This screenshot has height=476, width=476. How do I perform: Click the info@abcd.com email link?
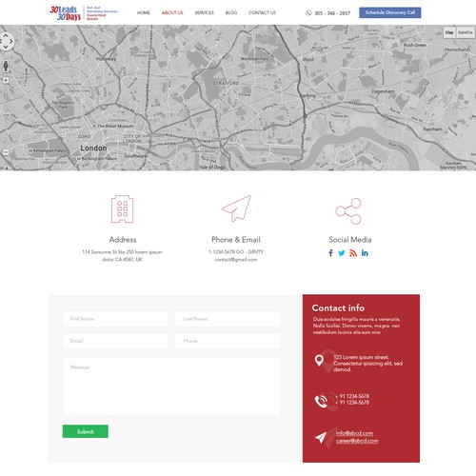[x=354, y=433]
